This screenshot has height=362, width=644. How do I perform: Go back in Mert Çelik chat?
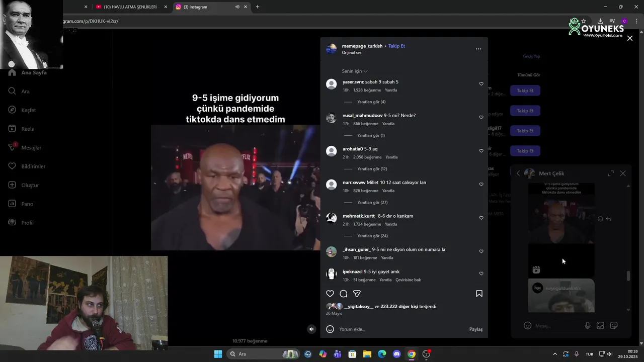518,173
